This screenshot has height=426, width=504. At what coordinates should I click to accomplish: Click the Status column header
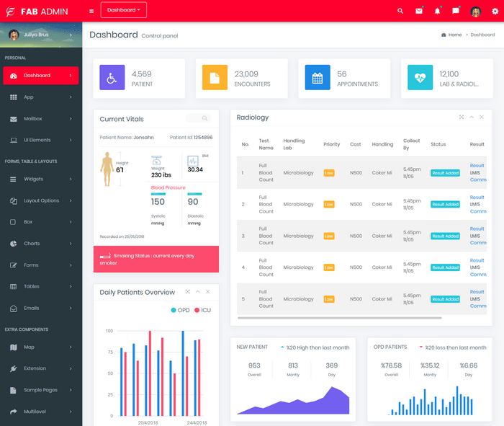click(x=438, y=144)
